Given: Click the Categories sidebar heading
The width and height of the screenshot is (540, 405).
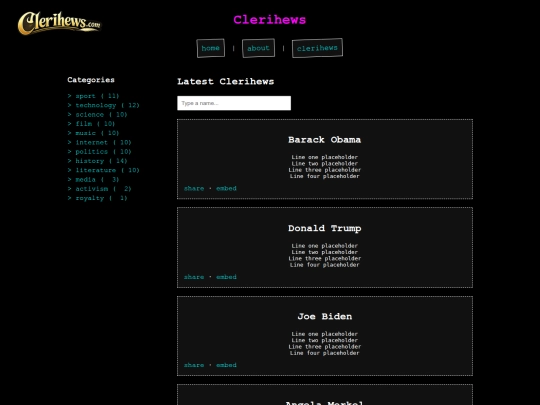Looking at the screenshot, I should pos(91,80).
